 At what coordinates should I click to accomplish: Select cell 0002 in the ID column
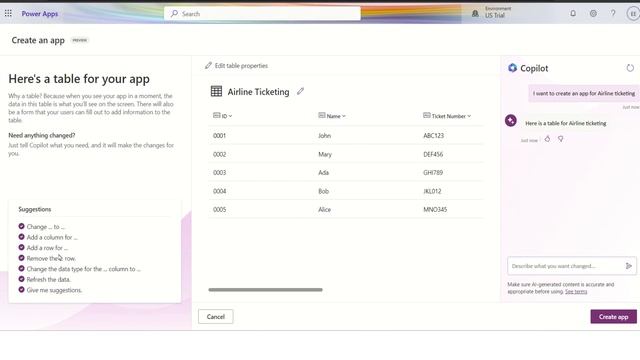tap(219, 154)
